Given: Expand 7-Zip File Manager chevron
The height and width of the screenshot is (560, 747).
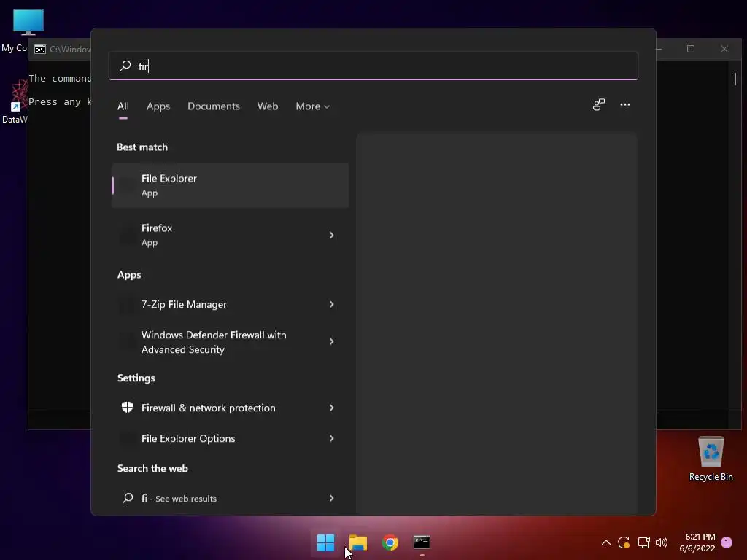Looking at the screenshot, I should pos(332,304).
